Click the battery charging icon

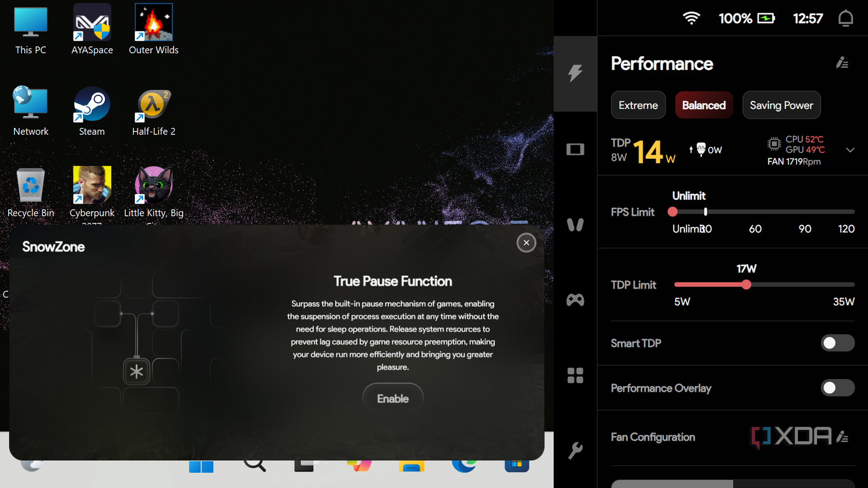tap(766, 19)
